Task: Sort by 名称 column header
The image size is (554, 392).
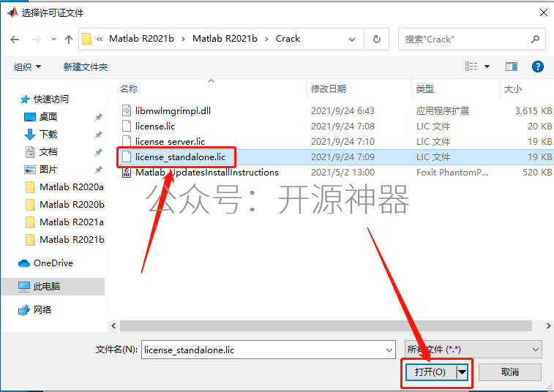Action: point(129,88)
